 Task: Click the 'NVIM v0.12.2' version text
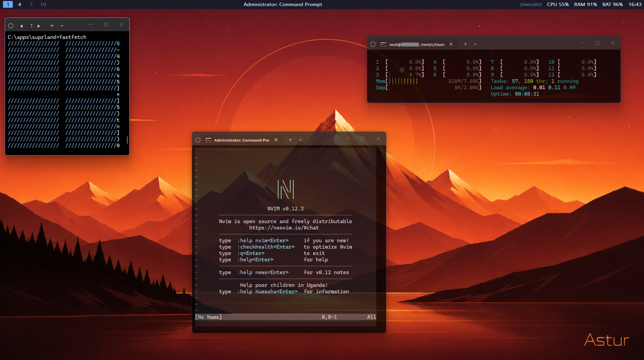[x=286, y=209]
